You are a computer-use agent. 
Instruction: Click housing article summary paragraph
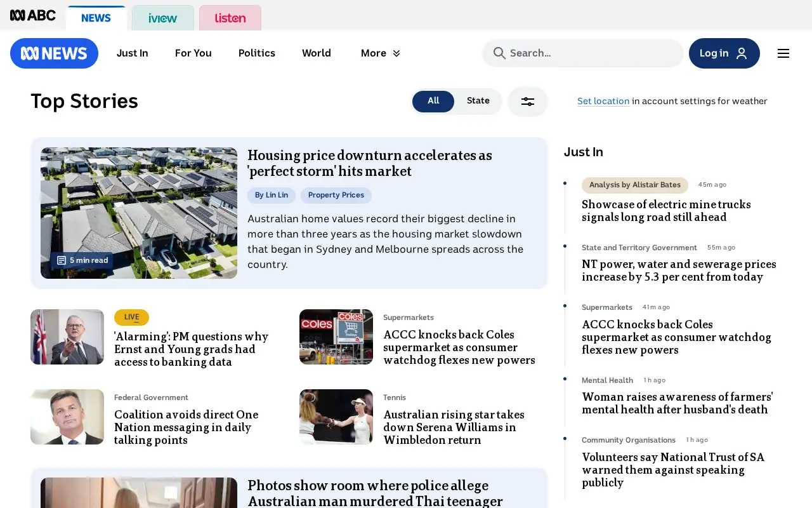point(386,242)
